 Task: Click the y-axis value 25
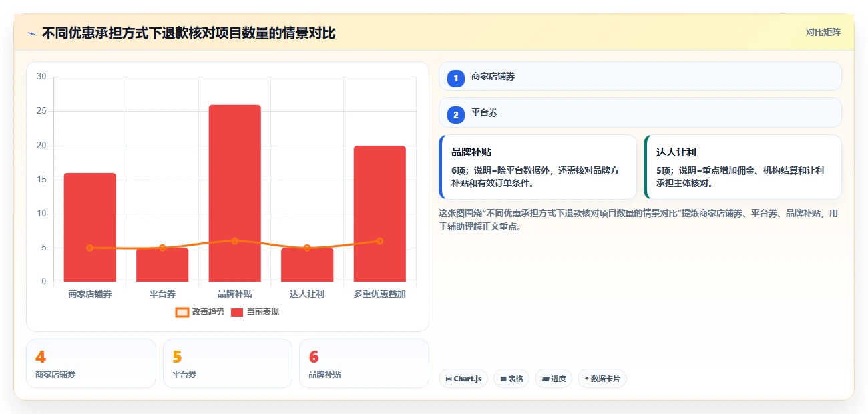[41, 111]
